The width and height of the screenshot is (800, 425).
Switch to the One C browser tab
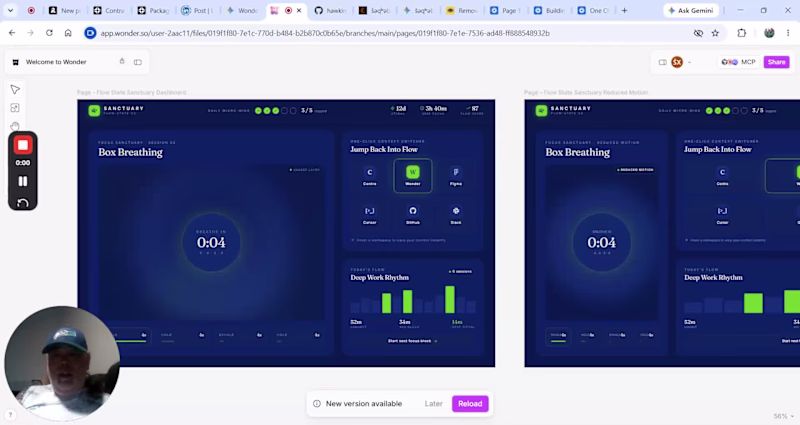(593, 10)
